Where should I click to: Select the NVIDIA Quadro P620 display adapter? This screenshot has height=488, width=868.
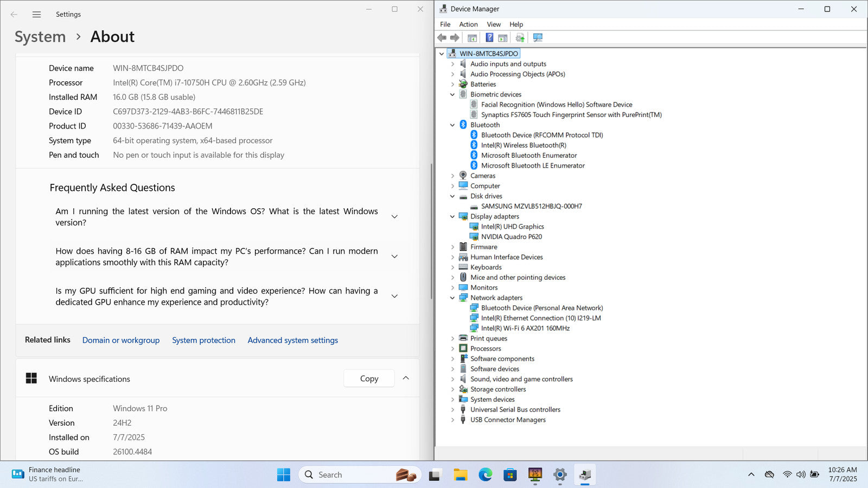pyautogui.click(x=511, y=236)
